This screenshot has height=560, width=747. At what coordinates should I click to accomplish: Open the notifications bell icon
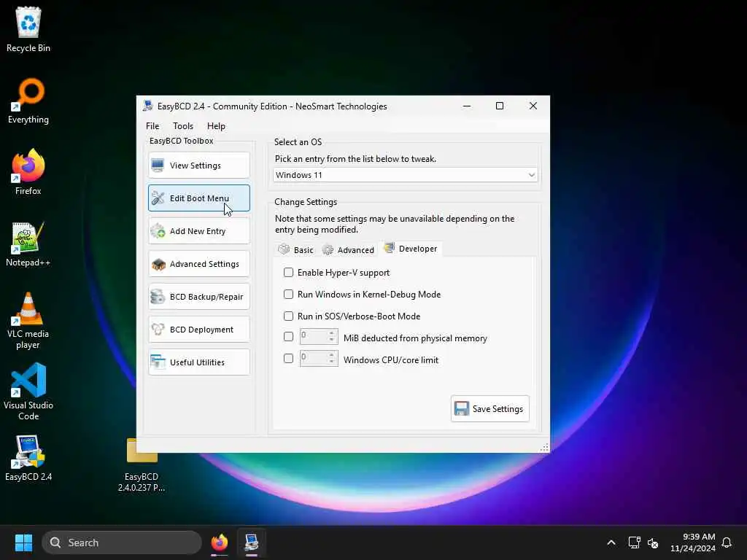tap(727, 542)
